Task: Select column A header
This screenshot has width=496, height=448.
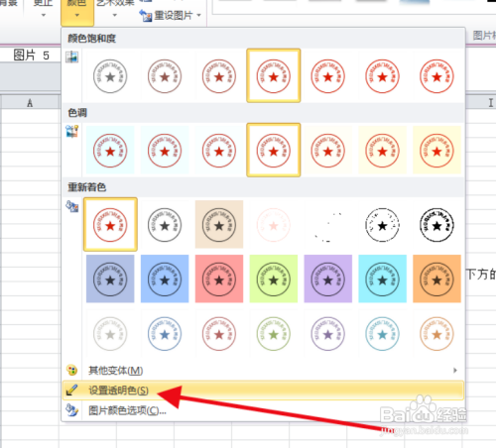Action: point(30,103)
